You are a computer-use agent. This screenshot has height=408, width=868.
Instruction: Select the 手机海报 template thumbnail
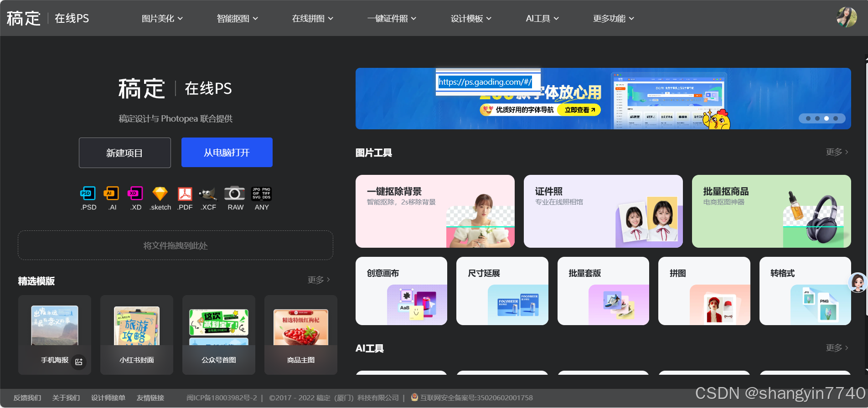coord(55,335)
